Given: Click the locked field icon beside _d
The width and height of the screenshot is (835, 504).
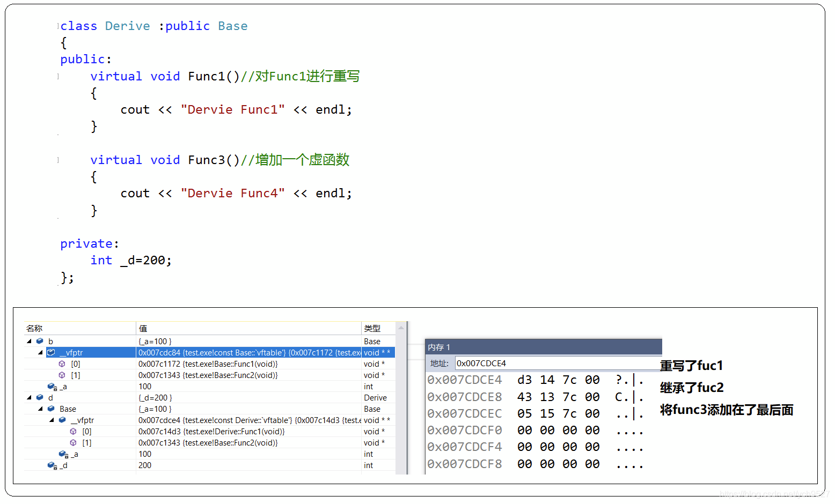Looking at the screenshot, I should pos(52,465).
